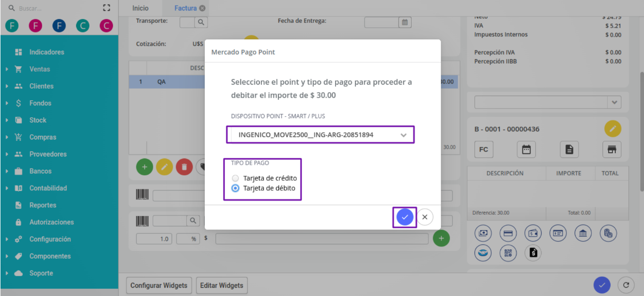Open the teal F shortcut circle
Screen dimensions: 644x296
pyautogui.click(x=12, y=26)
